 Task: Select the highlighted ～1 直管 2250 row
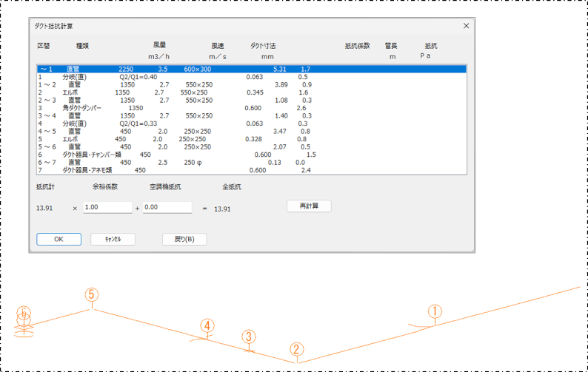pyautogui.click(x=252, y=69)
